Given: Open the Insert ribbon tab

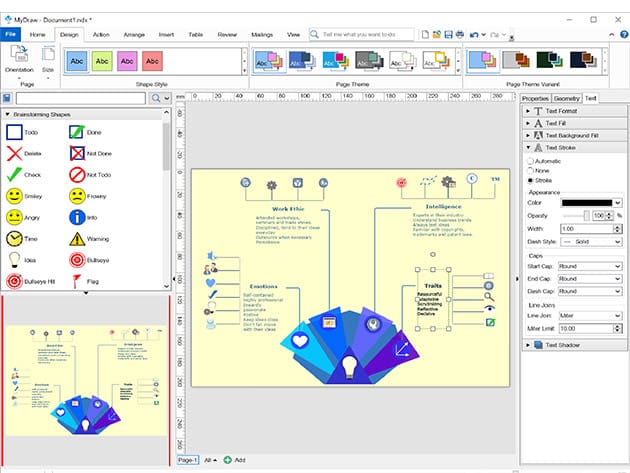Looking at the screenshot, I should (166, 34).
